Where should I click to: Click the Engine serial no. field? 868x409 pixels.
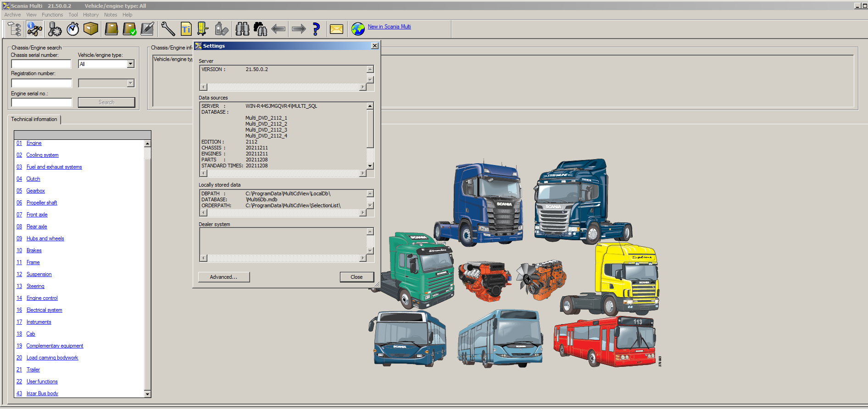click(42, 102)
